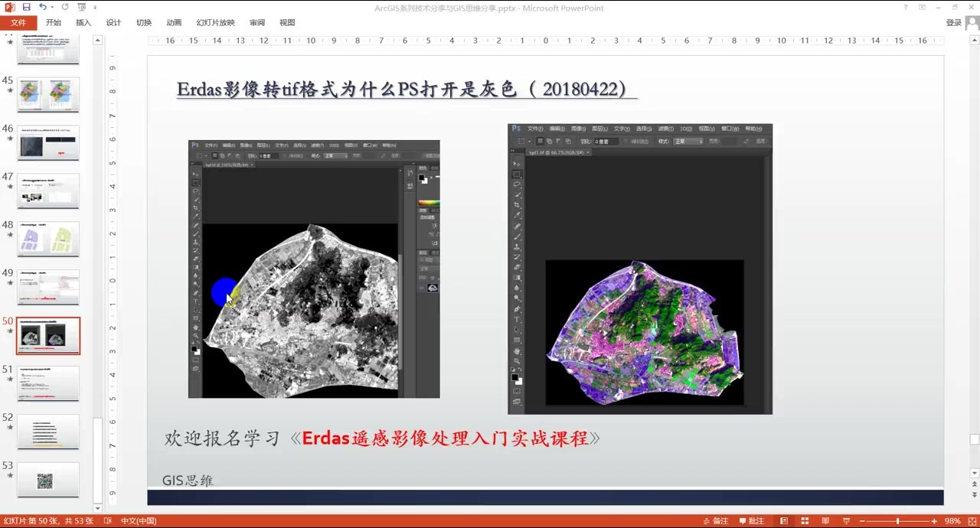Click the 98% zoom level

click(x=952, y=521)
